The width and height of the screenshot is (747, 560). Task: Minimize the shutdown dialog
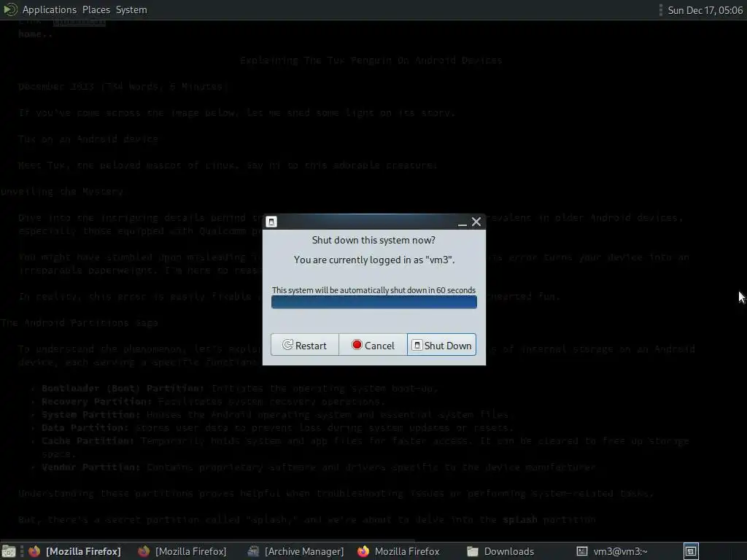pyautogui.click(x=462, y=222)
